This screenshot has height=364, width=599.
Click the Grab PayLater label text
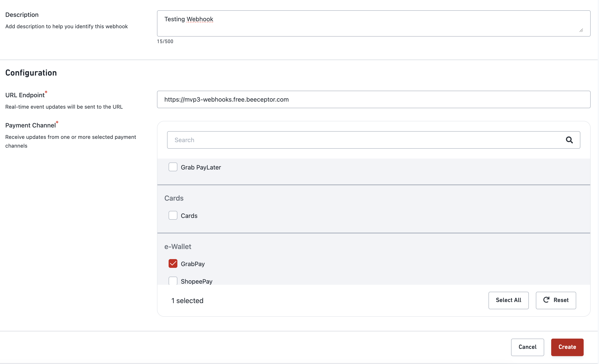(x=201, y=167)
